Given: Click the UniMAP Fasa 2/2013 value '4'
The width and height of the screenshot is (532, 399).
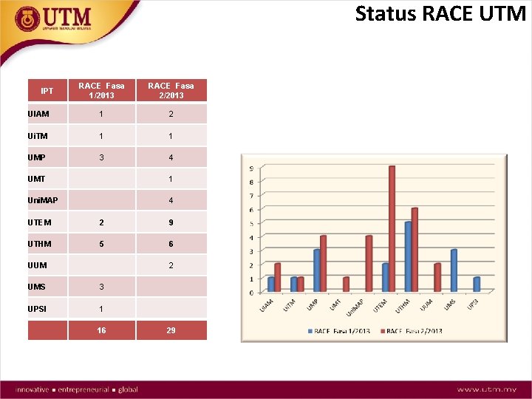Looking at the screenshot, I should tap(171, 200).
